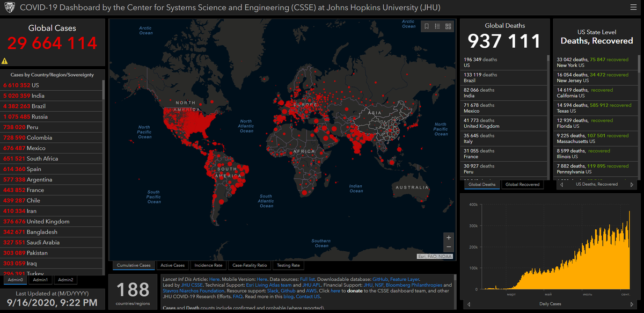
Task: Open the map Legend list tool
Action: [437, 26]
